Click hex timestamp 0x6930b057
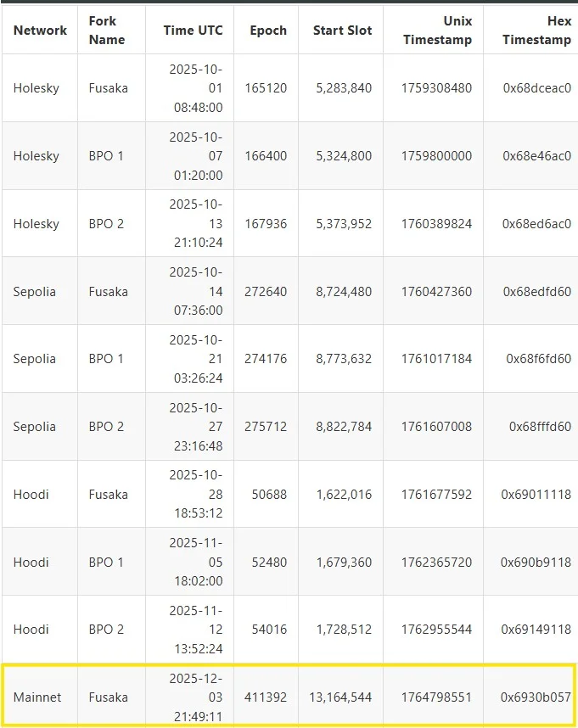Viewport: 578px width, 728px height. click(536, 697)
